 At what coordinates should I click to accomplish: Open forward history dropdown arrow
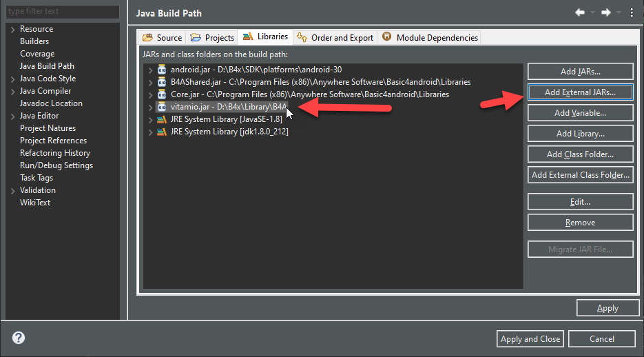pos(619,12)
